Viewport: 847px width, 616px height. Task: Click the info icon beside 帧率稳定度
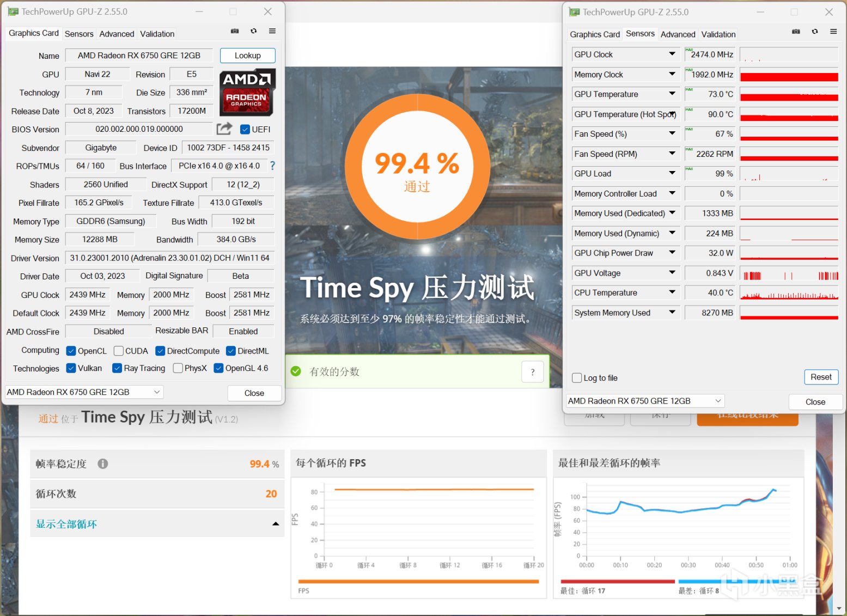[x=102, y=463]
